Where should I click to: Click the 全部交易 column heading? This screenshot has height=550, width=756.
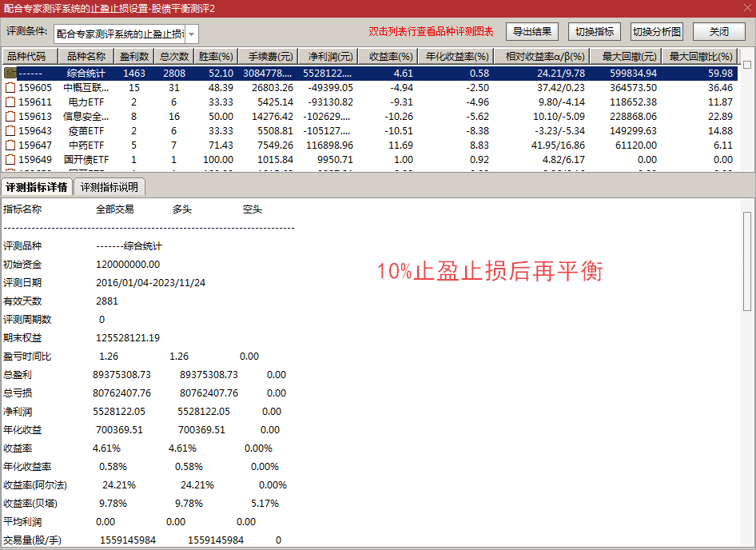point(115,209)
